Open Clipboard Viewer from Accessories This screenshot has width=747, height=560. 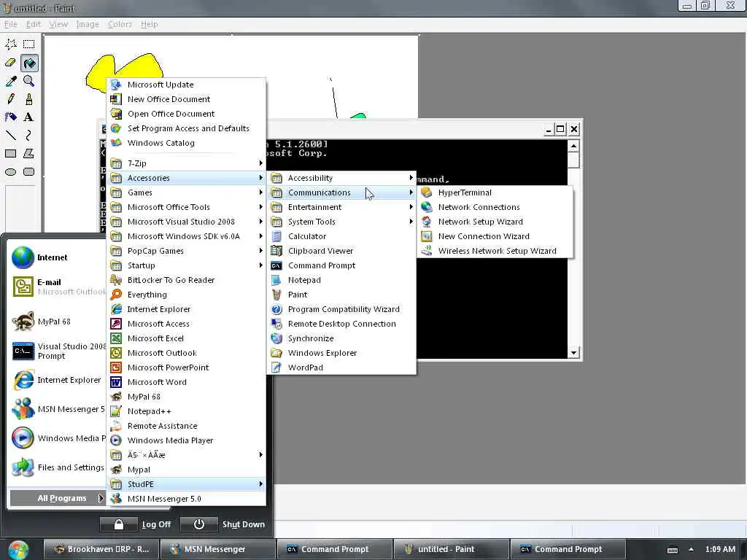click(x=341, y=251)
